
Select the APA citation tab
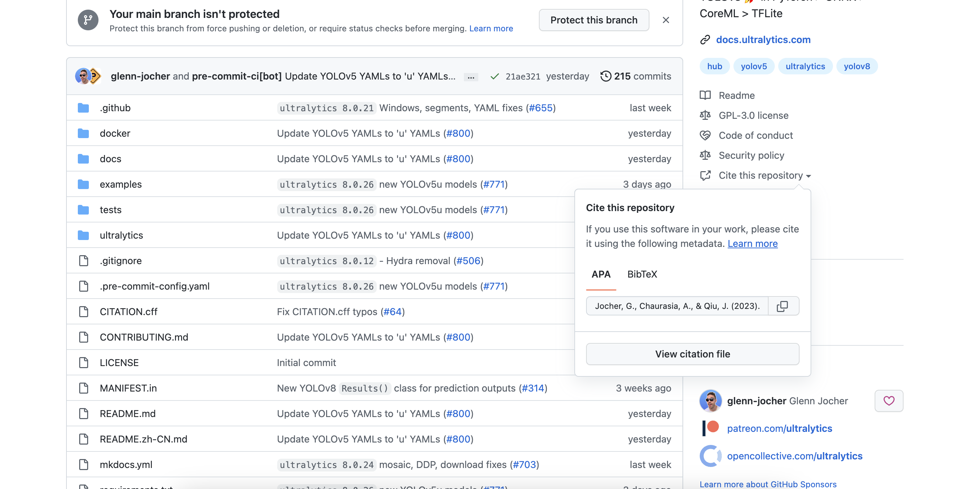pyautogui.click(x=601, y=274)
